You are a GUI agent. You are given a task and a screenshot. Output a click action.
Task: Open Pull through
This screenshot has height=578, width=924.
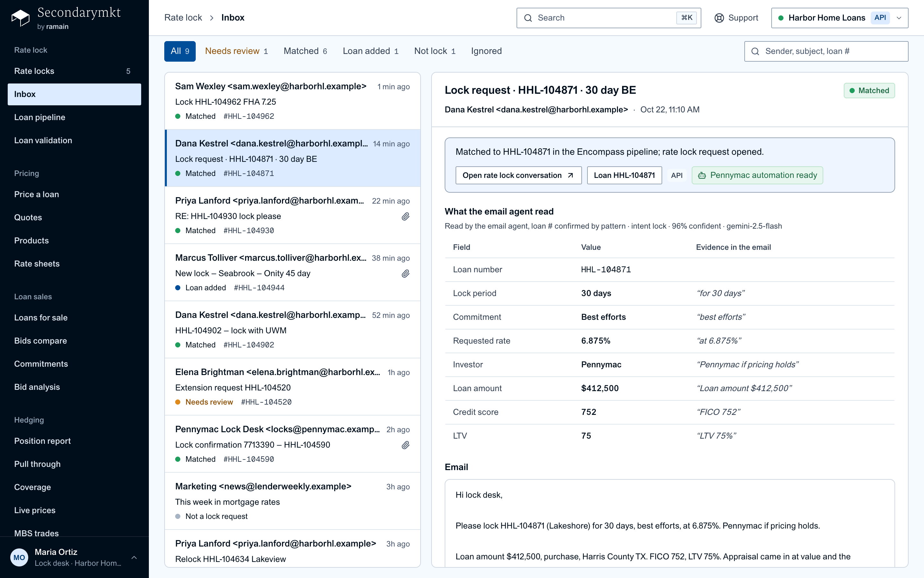click(74, 464)
